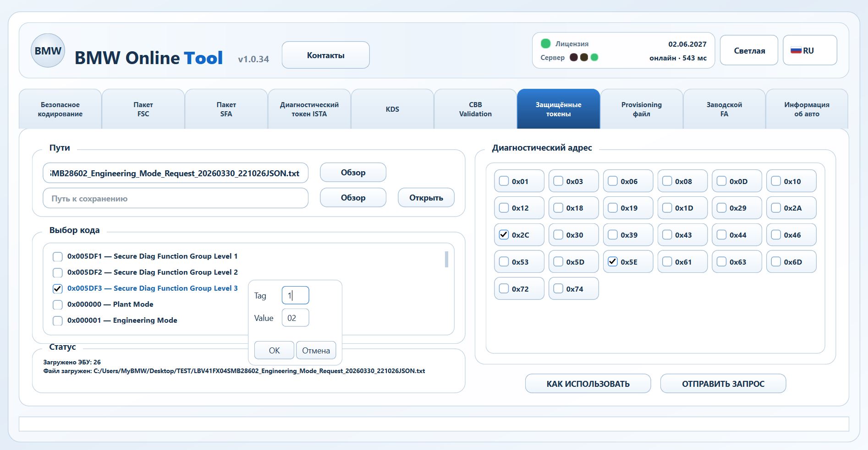The width and height of the screenshot is (868, 450).
Task: Click Обзор next to the request file path
Action: 353,173
